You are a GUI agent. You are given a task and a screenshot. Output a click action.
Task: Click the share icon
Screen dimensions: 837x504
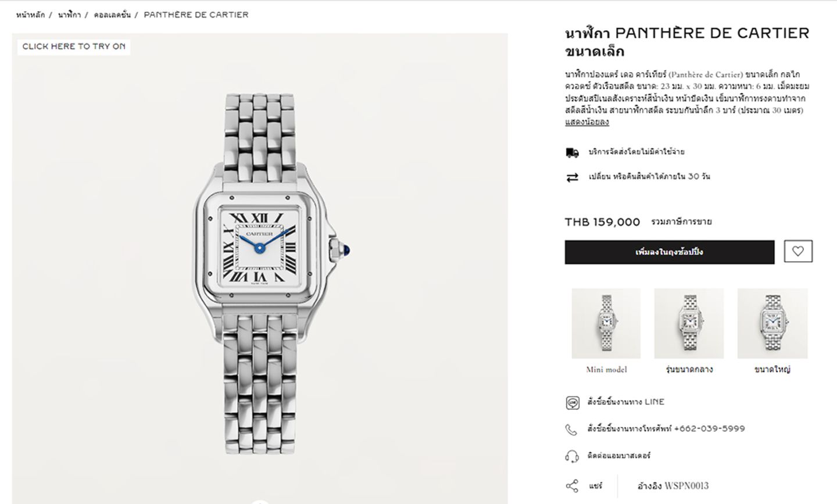(x=572, y=486)
